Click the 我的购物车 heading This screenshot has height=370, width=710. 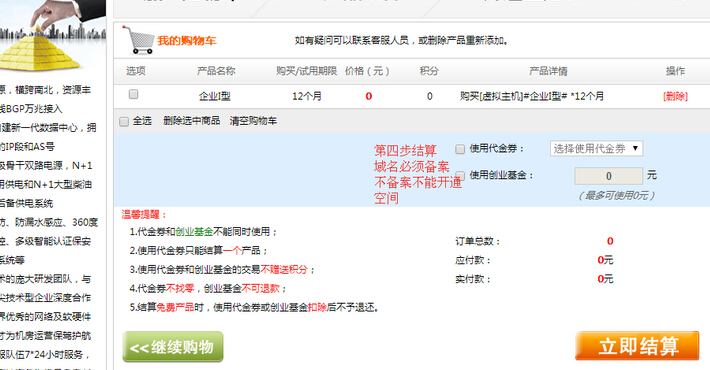(187, 41)
